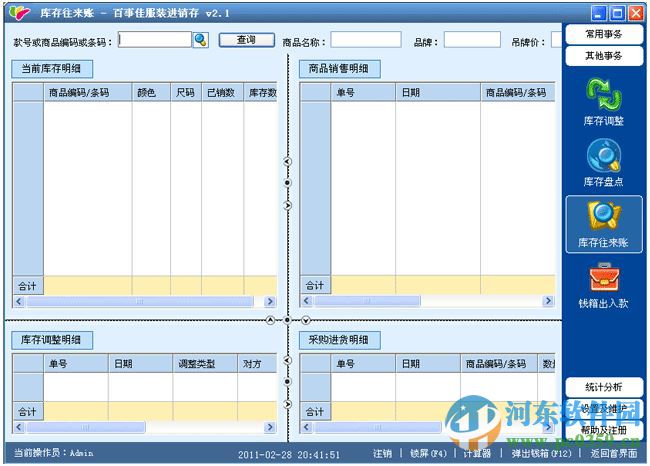Click horizontal scrollbar thumb in 商品销售明细

point(367,301)
